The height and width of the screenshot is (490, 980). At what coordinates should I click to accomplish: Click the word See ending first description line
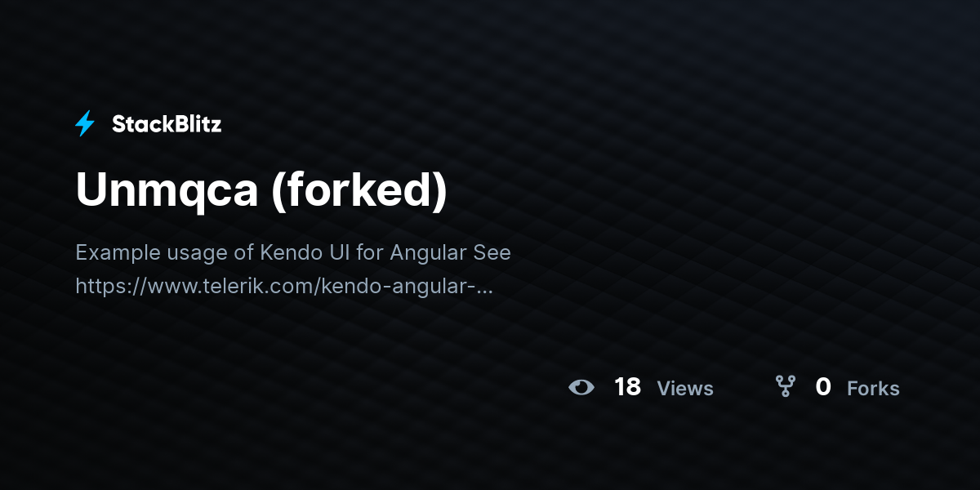click(492, 253)
